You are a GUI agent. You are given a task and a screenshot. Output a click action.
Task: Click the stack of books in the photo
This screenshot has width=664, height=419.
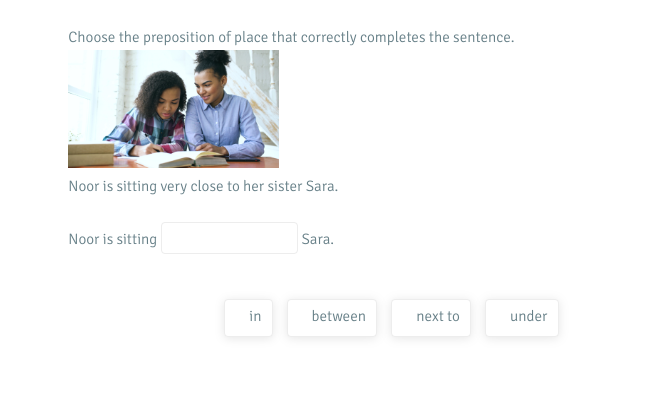pyautogui.click(x=90, y=155)
